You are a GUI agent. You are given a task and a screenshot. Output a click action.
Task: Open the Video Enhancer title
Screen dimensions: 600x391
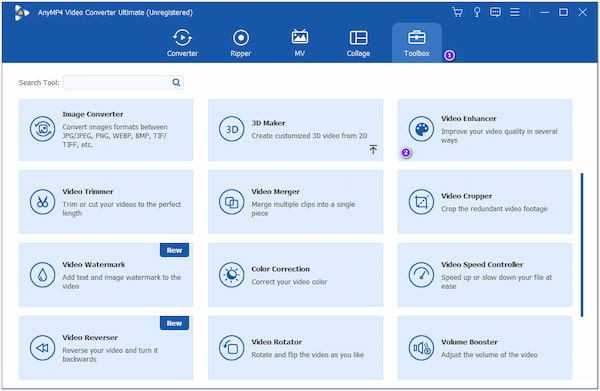(469, 119)
